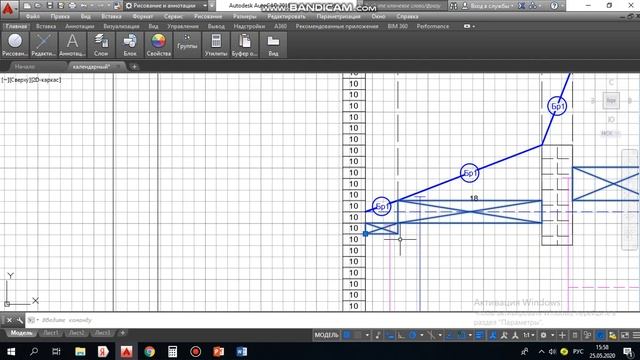Open the Справка menu

[407, 16]
